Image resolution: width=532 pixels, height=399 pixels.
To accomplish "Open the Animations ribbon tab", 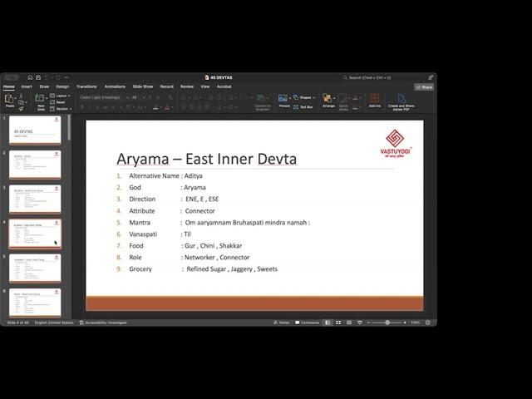I will click(x=115, y=86).
